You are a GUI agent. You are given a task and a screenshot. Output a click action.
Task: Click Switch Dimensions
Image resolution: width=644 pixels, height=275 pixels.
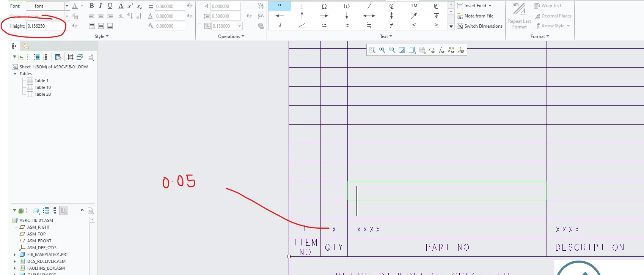point(480,26)
